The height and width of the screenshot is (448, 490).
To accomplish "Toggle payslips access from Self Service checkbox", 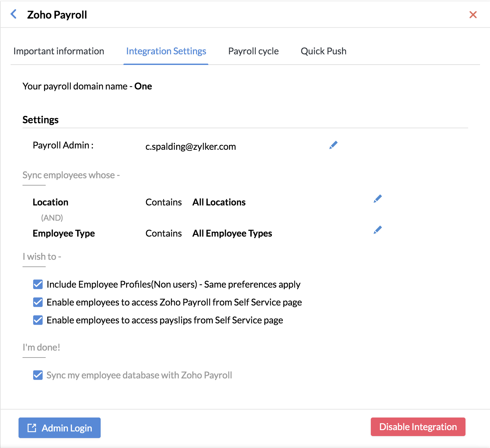I will [38, 320].
